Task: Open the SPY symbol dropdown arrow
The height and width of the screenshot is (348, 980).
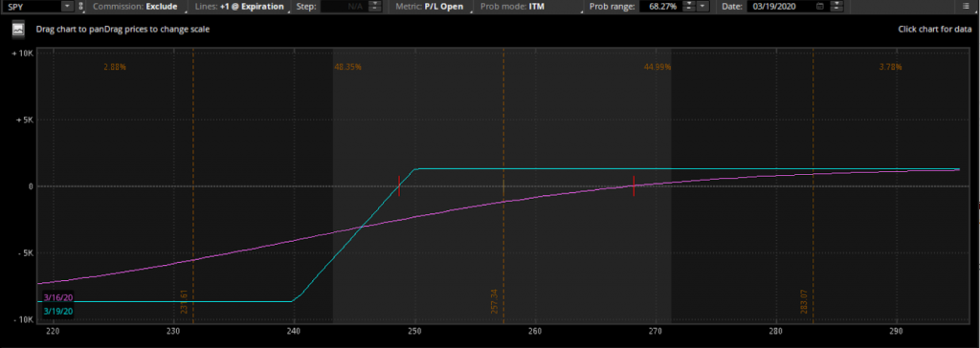Action: [x=67, y=7]
